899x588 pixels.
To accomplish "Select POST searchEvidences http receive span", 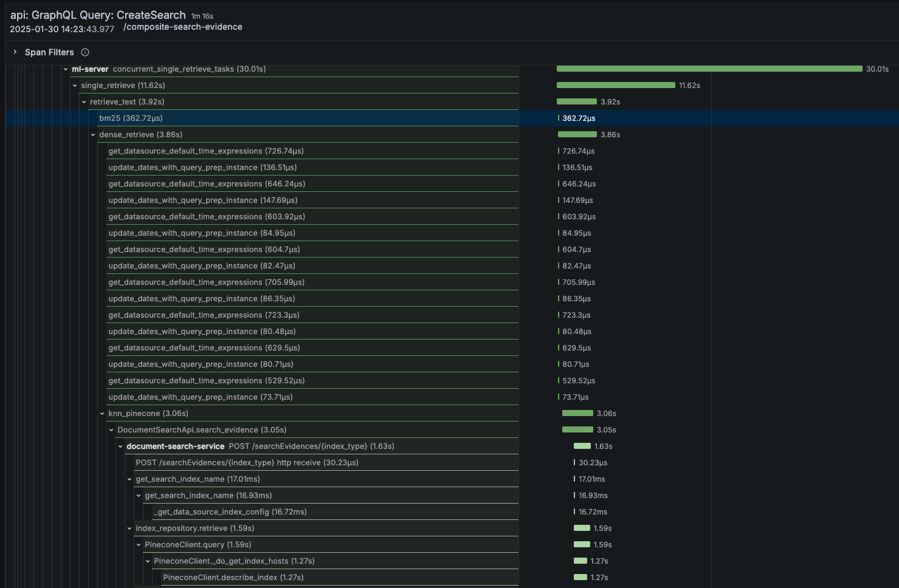I will [x=247, y=463].
